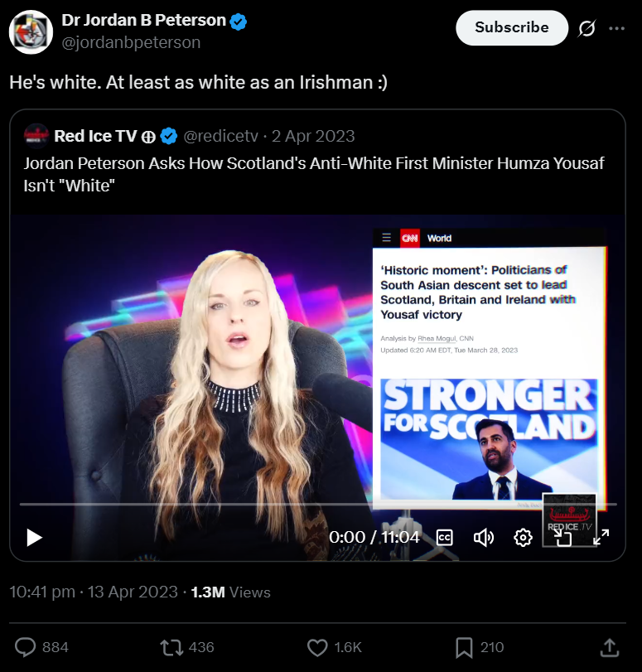
Task: Click the Subscribe button
Action: point(512,27)
